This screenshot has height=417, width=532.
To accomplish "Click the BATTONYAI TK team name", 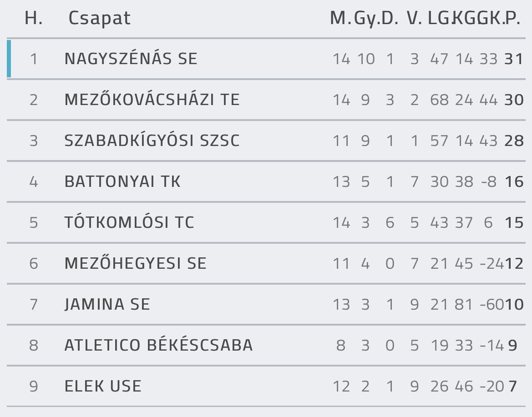I will click(x=122, y=181).
